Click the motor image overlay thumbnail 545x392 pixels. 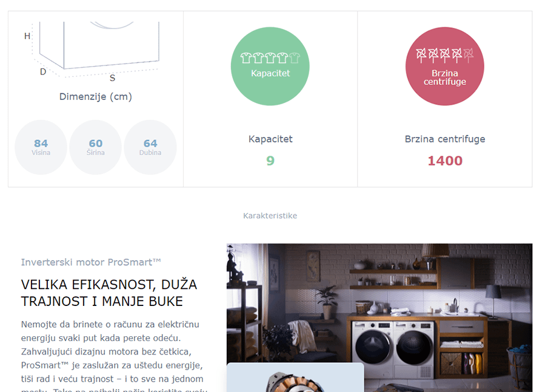tap(295, 377)
